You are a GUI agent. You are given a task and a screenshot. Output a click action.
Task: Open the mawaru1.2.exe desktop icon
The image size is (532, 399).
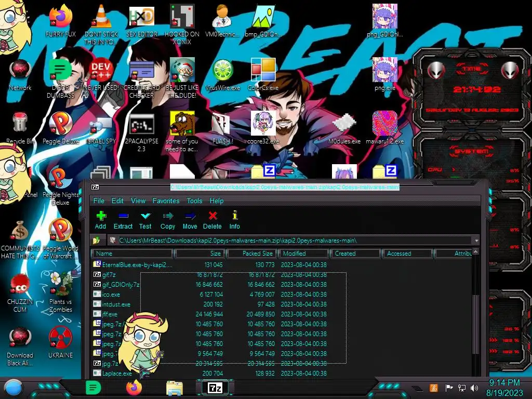tap(385, 128)
